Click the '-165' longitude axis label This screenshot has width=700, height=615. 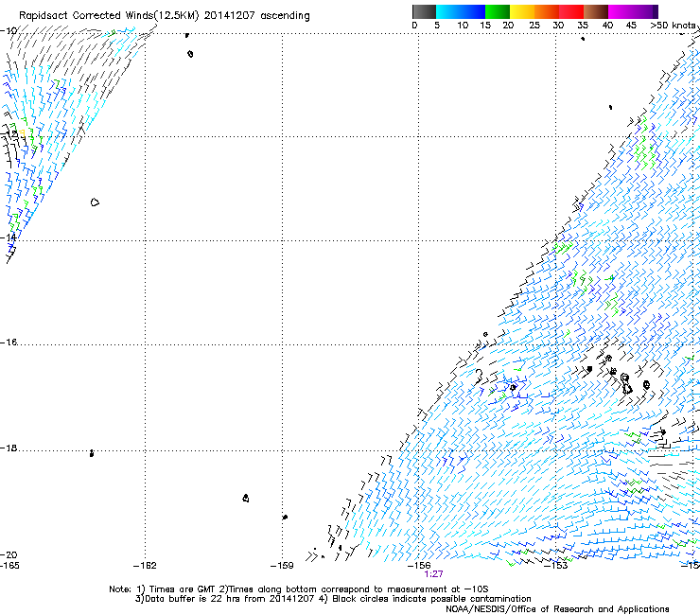[9, 566]
